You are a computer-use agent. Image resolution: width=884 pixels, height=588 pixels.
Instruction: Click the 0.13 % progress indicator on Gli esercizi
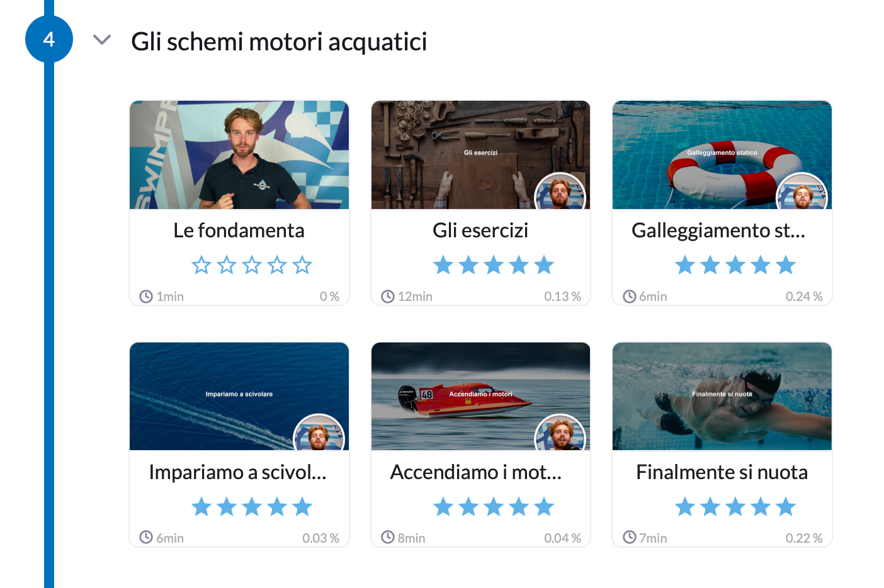click(562, 296)
